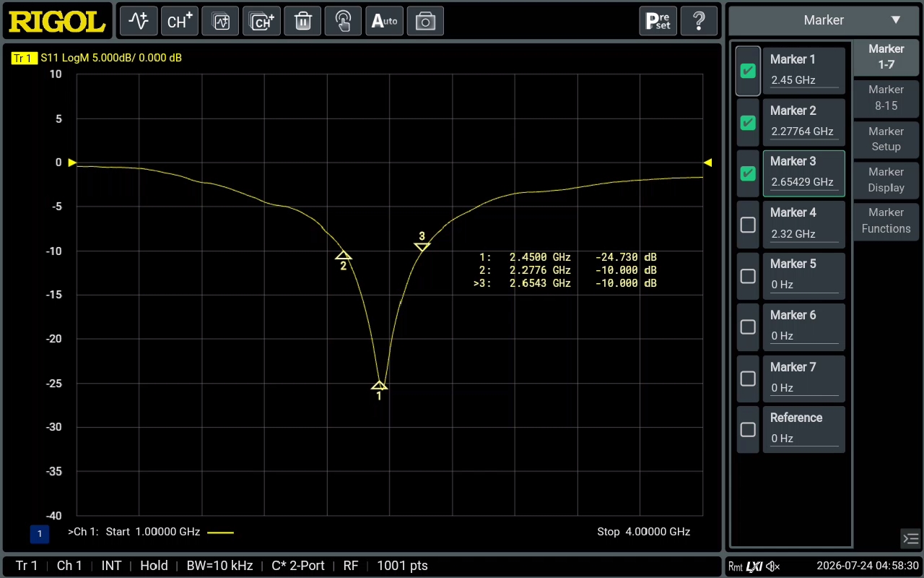The image size is (924, 578).
Task: Delete using the trash can icon
Action: tap(302, 21)
